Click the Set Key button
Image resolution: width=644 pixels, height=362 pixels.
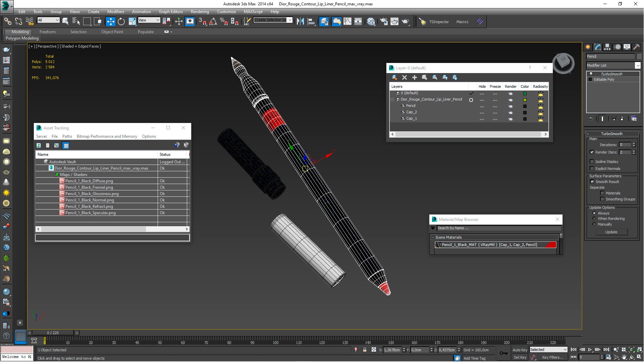point(520,357)
